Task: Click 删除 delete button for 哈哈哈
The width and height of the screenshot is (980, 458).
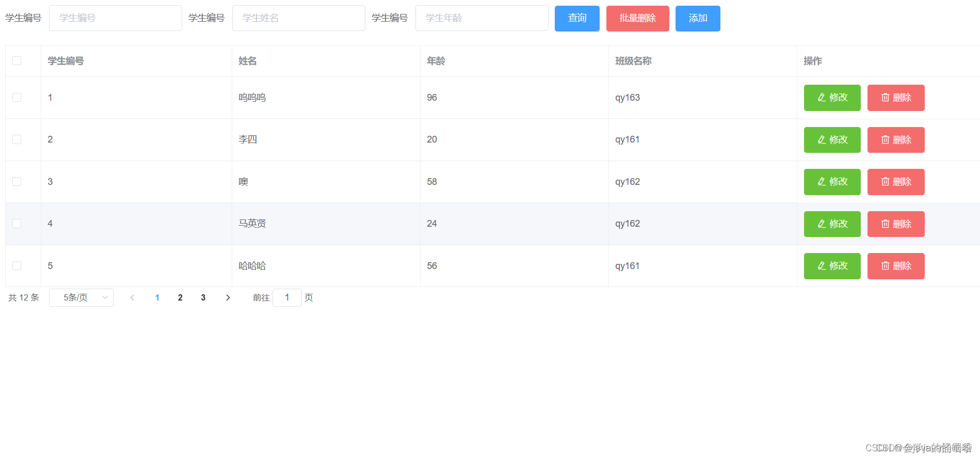Action: tap(896, 266)
